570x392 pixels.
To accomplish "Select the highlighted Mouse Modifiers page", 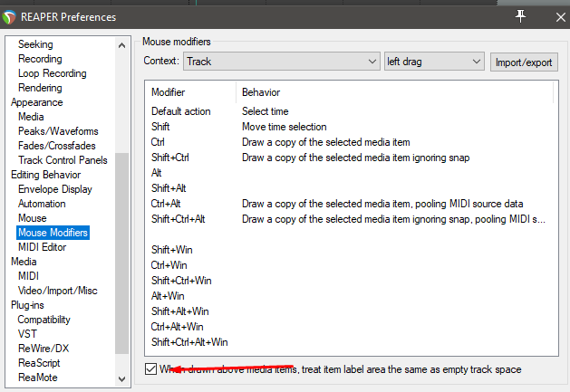I will [x=53, y=233].
